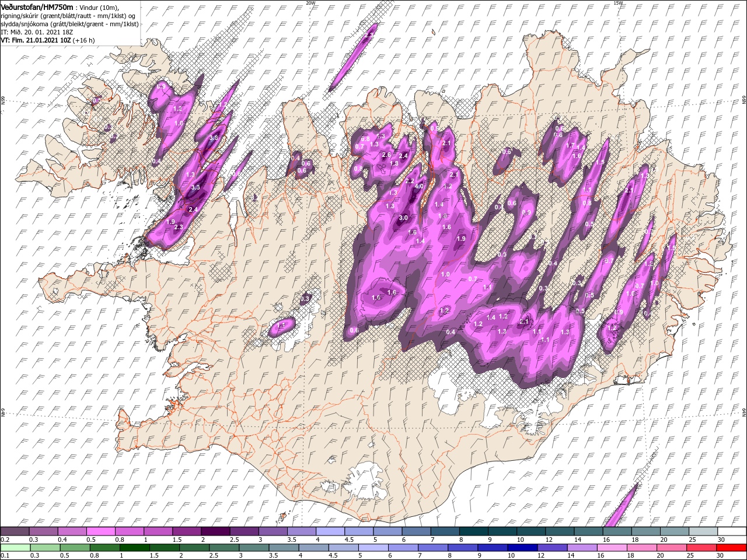
Task: Click the '3.8' snowfall value on the map
Action: pyautogui.click(x=214, y=138)
